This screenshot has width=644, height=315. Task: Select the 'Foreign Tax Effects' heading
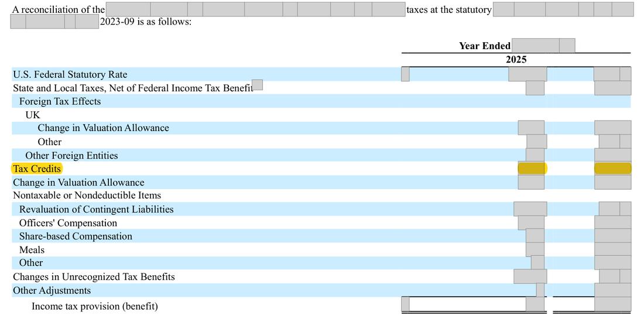point(60,101)
